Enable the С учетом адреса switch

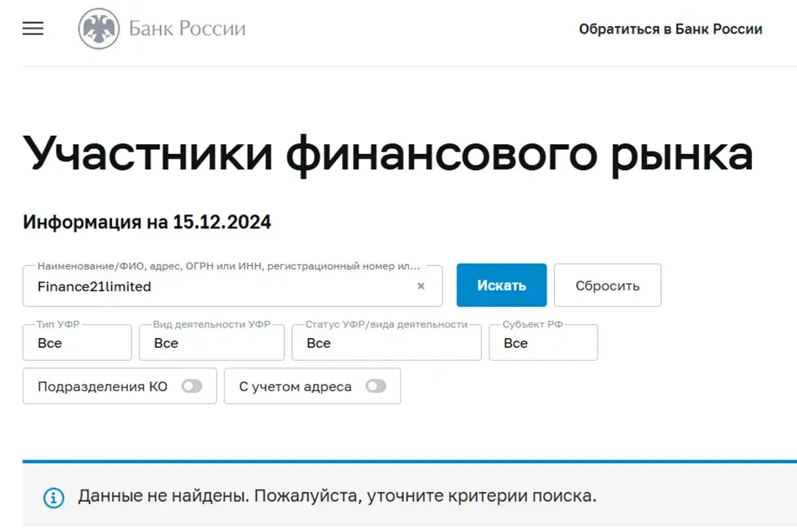tap(376, 386)
